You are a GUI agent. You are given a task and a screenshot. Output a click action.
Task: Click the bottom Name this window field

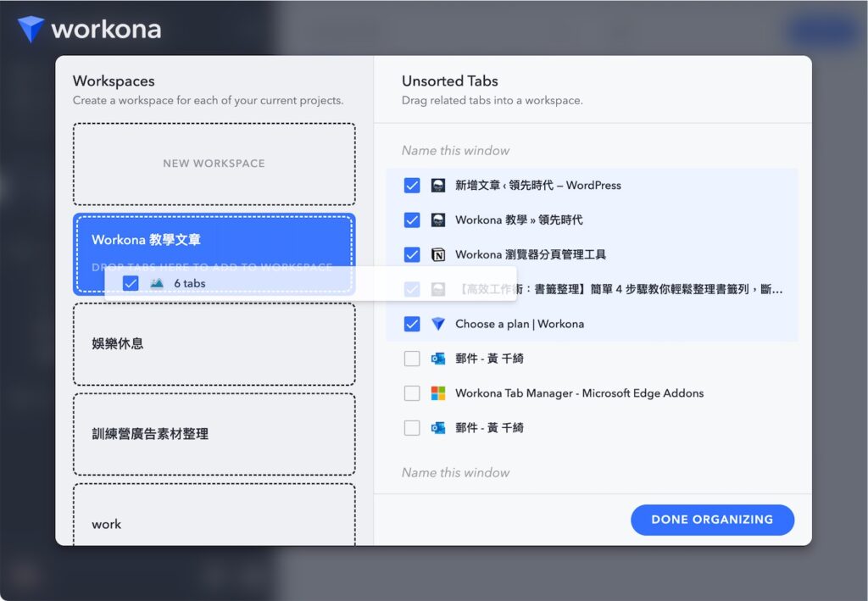coord(455,473)
